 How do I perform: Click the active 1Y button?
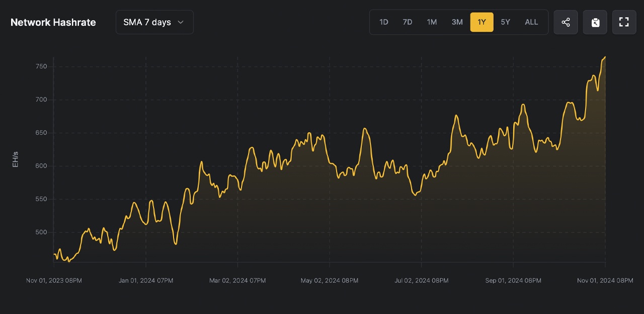click(x=481, y=22)
